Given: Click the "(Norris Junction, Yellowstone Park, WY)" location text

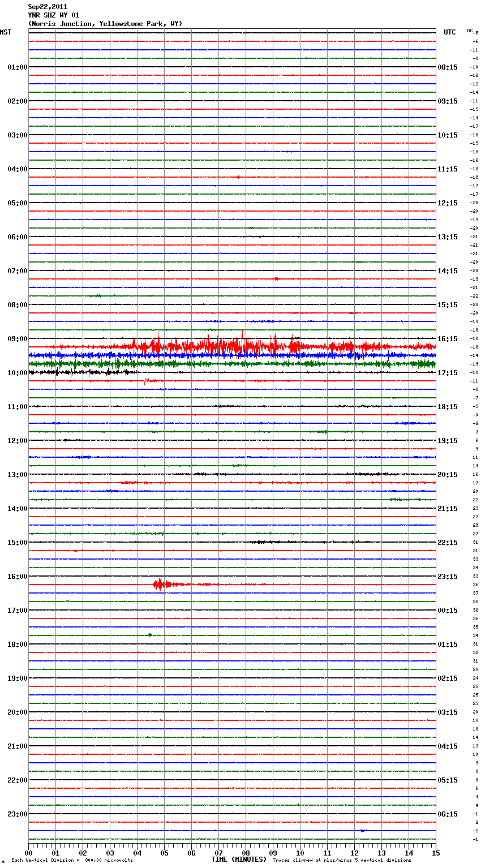Looking at the screenshot, I should (105, 24).
